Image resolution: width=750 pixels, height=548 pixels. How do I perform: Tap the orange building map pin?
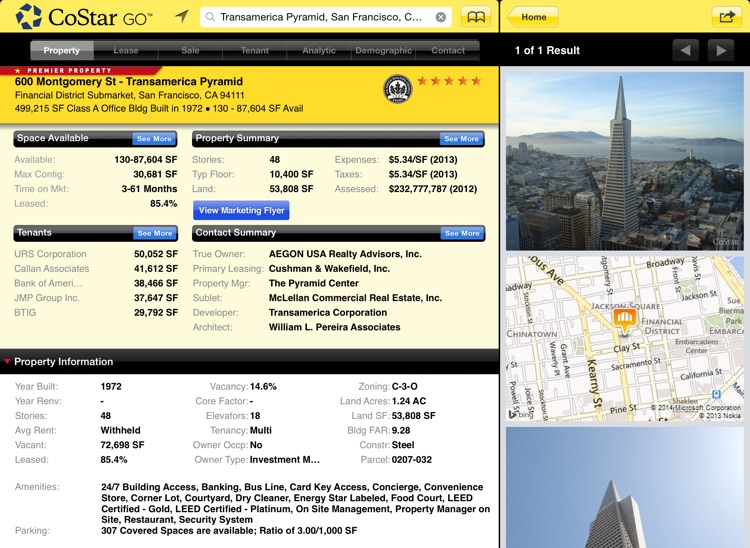[624, 320]
